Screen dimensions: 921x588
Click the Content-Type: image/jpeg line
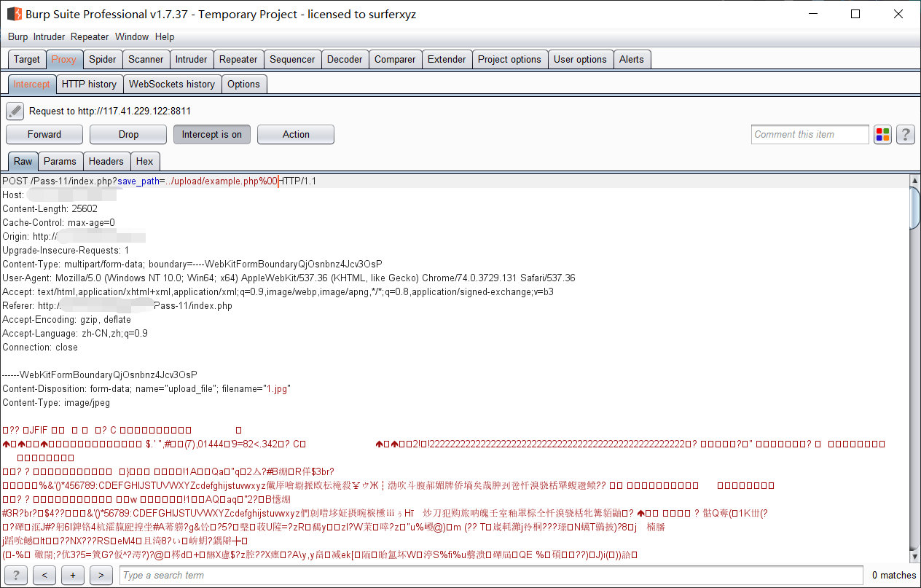coord(56,402)
